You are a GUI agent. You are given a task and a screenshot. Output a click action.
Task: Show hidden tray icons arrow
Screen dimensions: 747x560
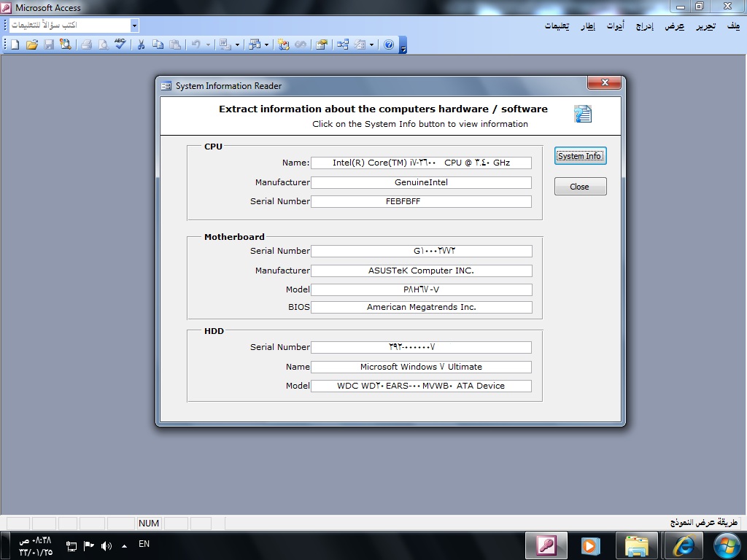click(124, 546)
